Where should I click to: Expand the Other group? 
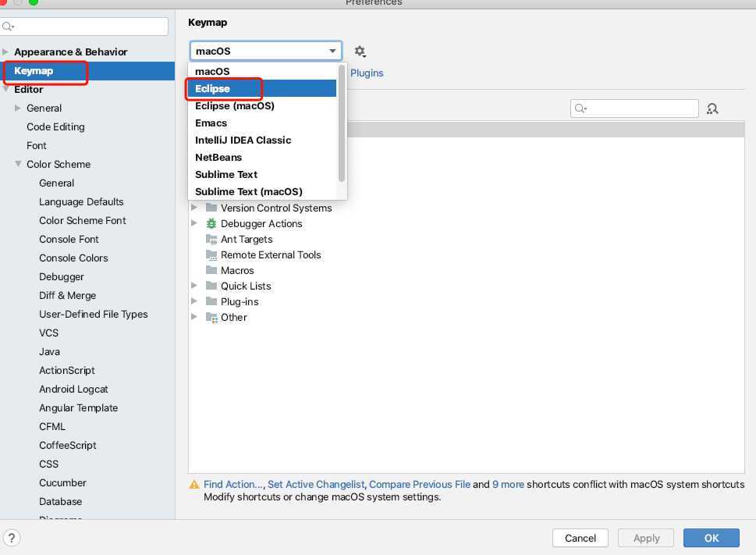193,317
